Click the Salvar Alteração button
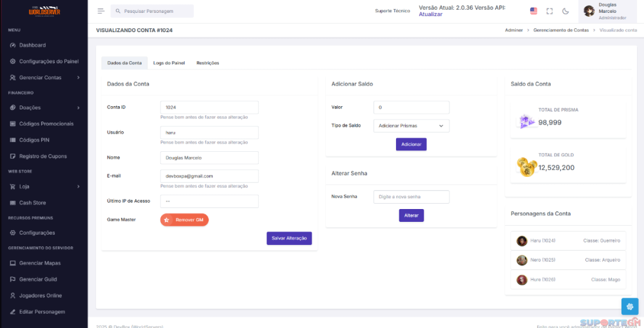644x328 pixels. [x=289, y=238]
